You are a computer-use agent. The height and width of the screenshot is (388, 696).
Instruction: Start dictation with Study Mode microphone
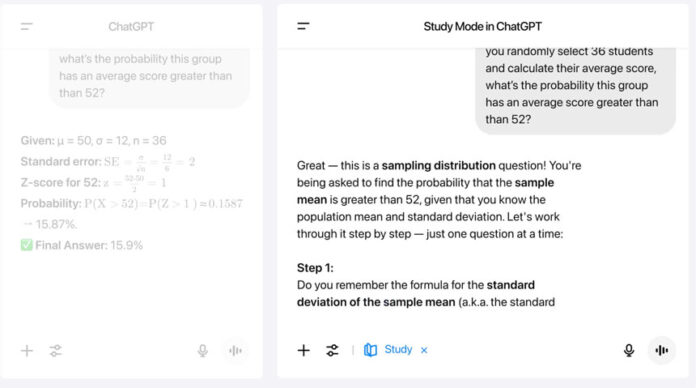tap(629, 350)
